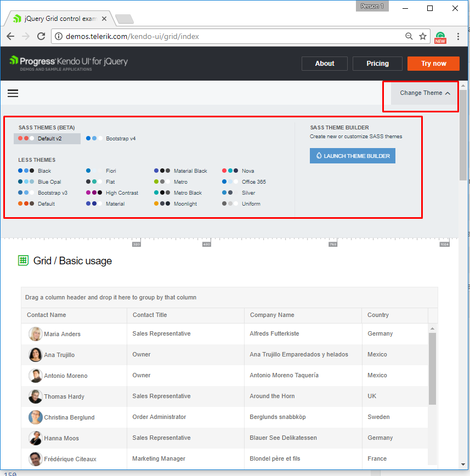The width and height of the screenshot is (470, 476).
Task: Open Chrome's three-dot menu
Action: tap(458, 36)
